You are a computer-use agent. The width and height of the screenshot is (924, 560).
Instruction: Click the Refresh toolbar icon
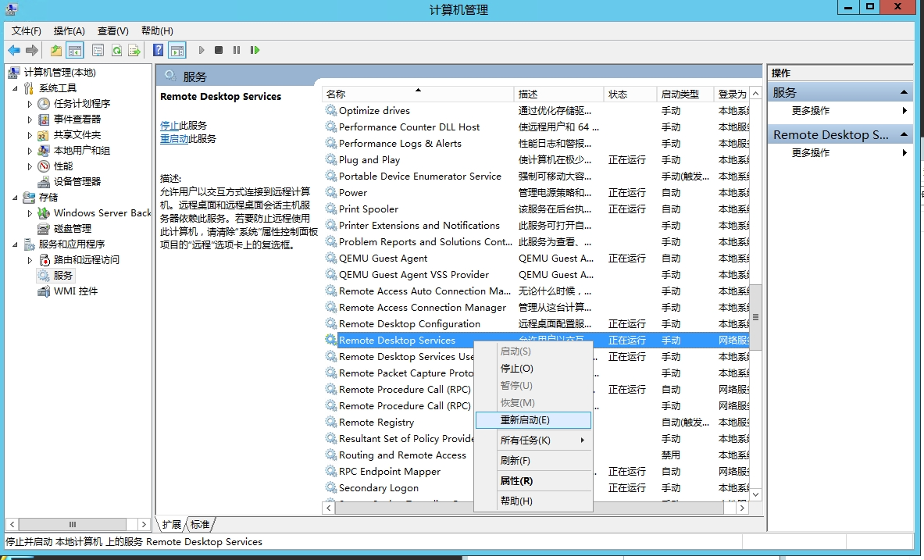[x=116, y=51]
